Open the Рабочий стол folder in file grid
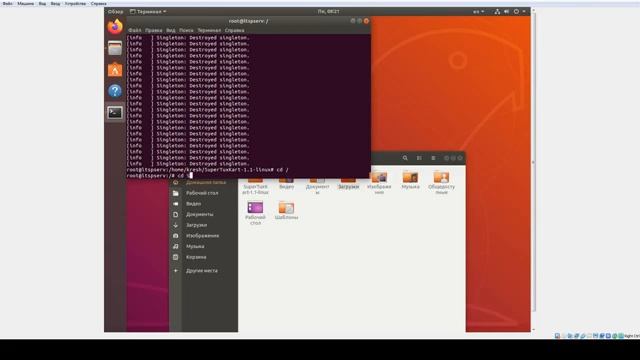The height and width of the screenshot is (360, 640). pos(255,207)
